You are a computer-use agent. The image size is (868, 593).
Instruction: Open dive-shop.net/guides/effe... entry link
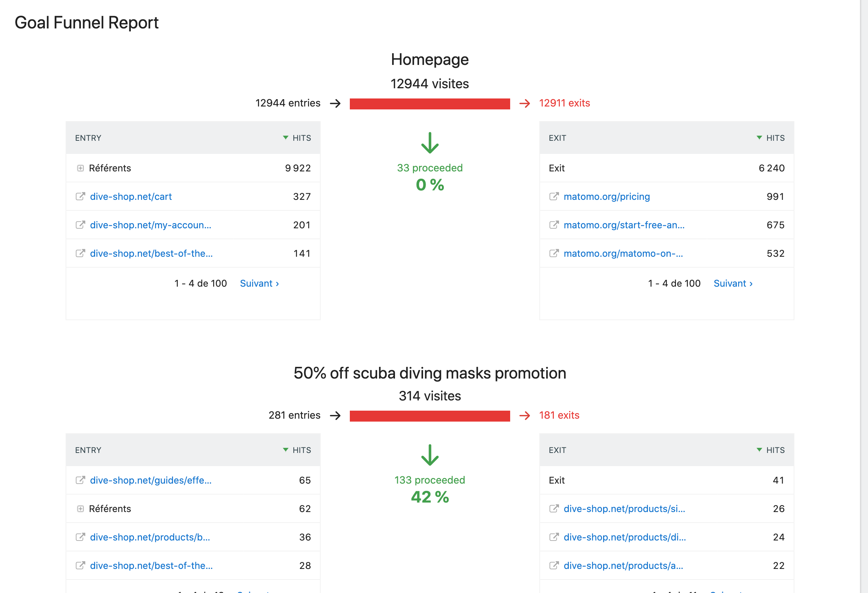pos(150,480)
